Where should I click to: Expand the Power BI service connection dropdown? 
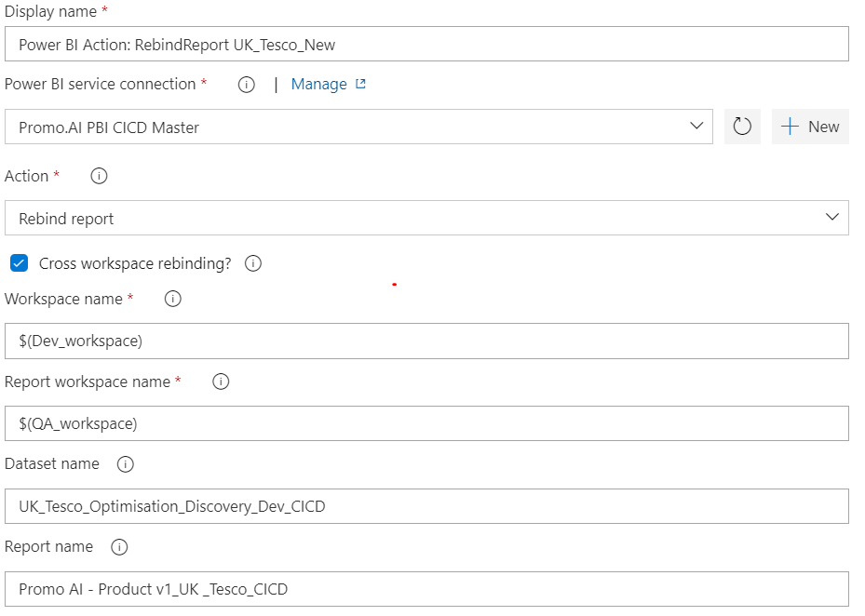click(x=698, y=127)
